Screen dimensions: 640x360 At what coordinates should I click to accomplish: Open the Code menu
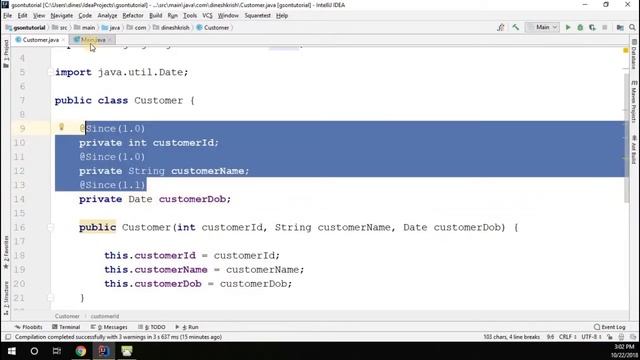(x=85, y=16)
